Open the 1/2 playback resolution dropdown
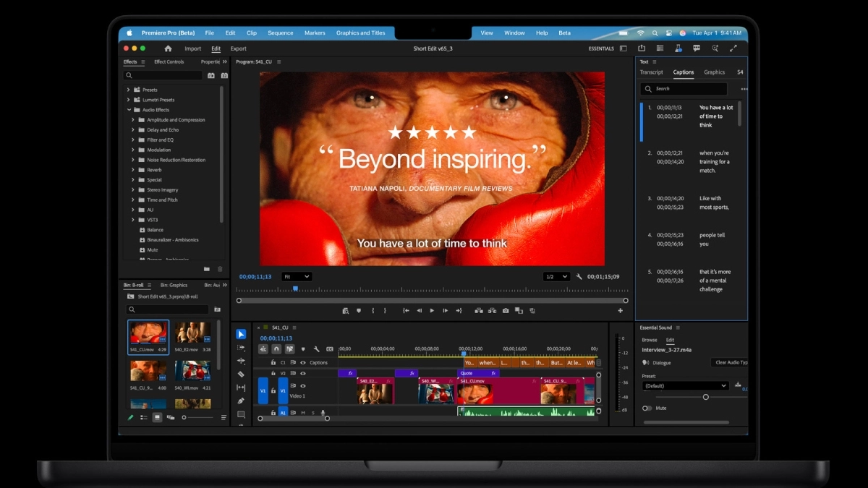This screenshot has width=868, height=488. pyautogui.click(x=556, y=277)
